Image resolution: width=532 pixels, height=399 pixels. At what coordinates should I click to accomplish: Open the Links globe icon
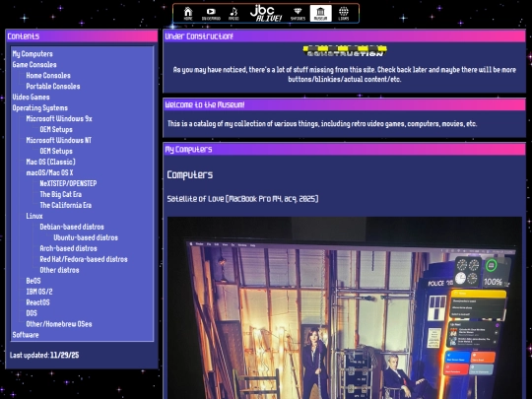344,14
